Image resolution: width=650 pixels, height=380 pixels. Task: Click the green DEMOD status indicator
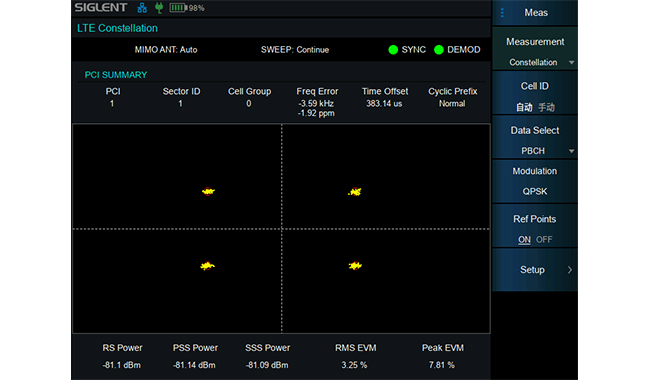(439, 50)
